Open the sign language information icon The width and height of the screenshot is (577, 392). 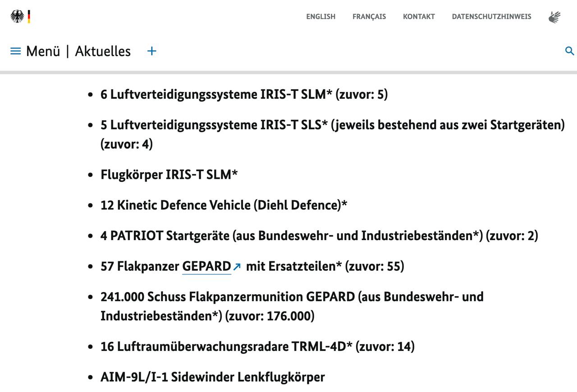554,17
